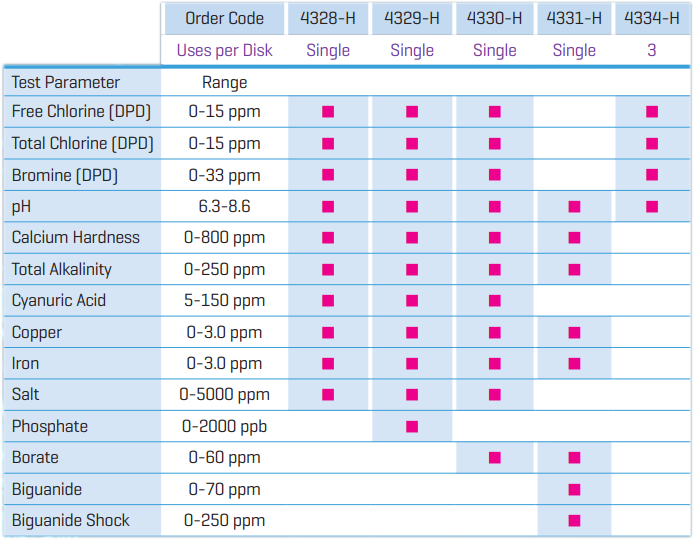Screen dimensions: 694x540
Task: Click pink marker for Free Chlorine under 4328-H
Action: click(328, 112)
